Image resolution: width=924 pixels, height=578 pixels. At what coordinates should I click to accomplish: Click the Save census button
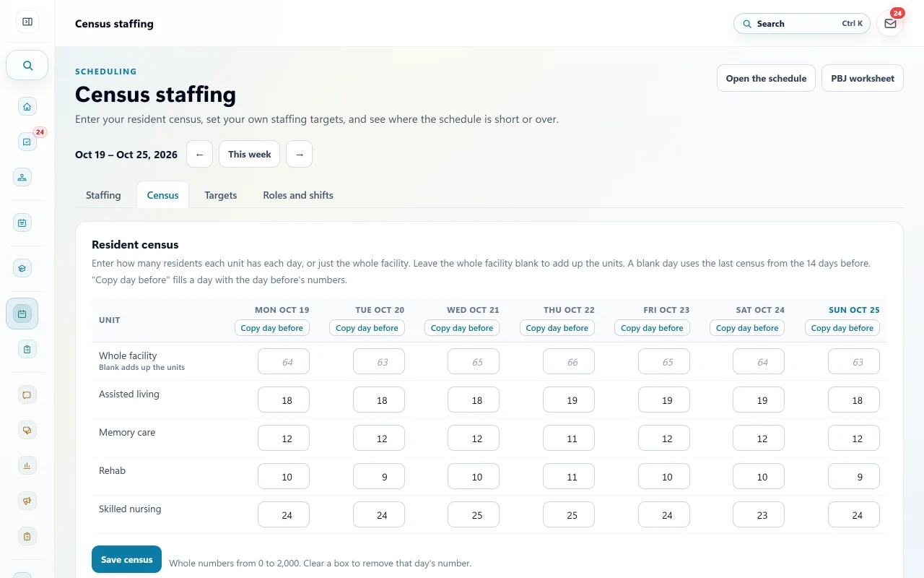tap(126, 559)
